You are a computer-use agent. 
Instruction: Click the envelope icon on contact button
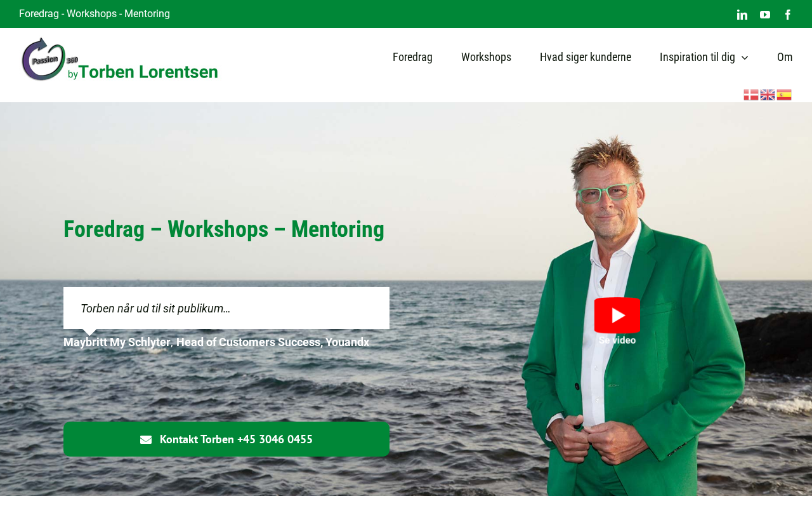click(146, 439)
